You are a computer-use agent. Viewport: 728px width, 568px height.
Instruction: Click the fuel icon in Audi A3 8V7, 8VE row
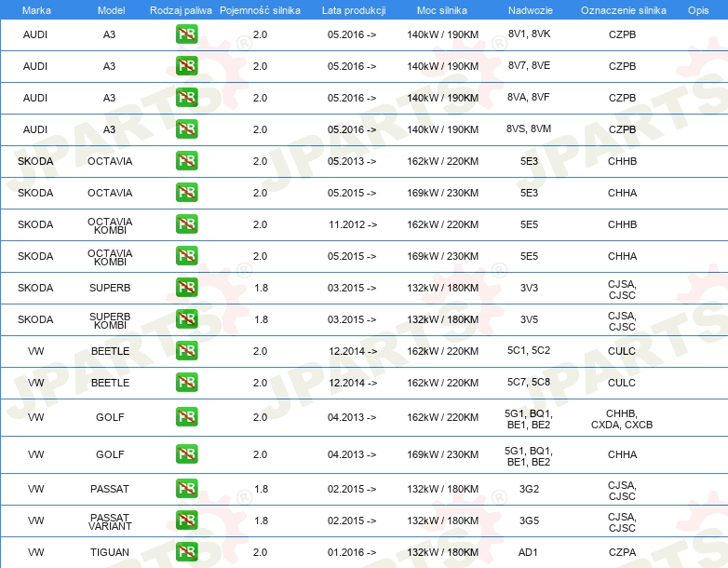pos(186,66)
